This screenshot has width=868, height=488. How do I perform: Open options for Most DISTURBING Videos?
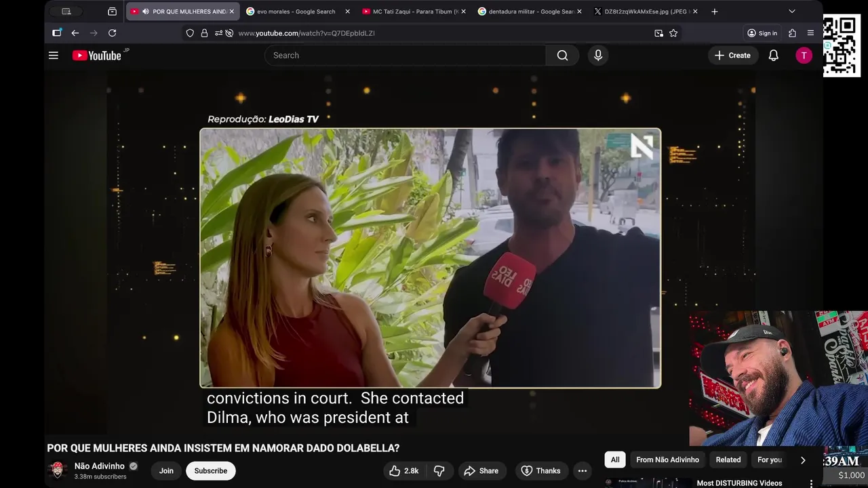click(x=811, y=483)
